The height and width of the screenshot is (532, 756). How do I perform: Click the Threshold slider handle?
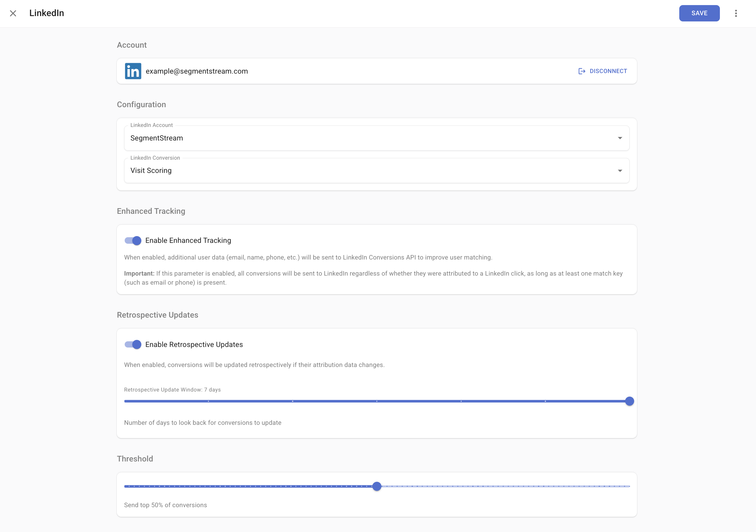(x=377, y=486)
